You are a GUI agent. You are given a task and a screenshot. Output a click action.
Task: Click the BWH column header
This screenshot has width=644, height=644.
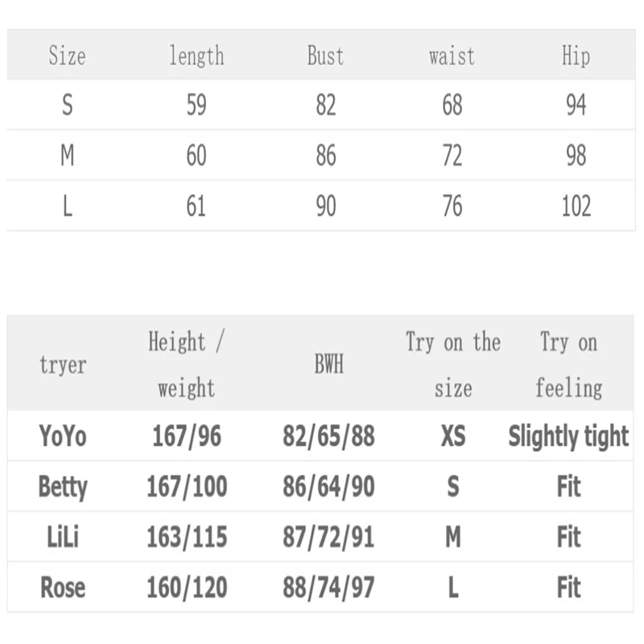click(328, 365)
